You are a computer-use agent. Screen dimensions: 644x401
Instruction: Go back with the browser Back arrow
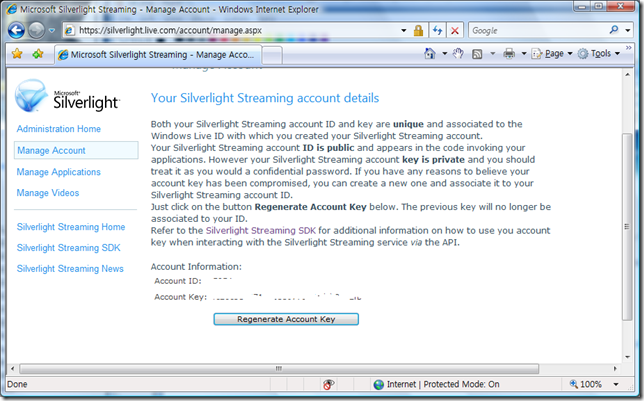point(16,30)
